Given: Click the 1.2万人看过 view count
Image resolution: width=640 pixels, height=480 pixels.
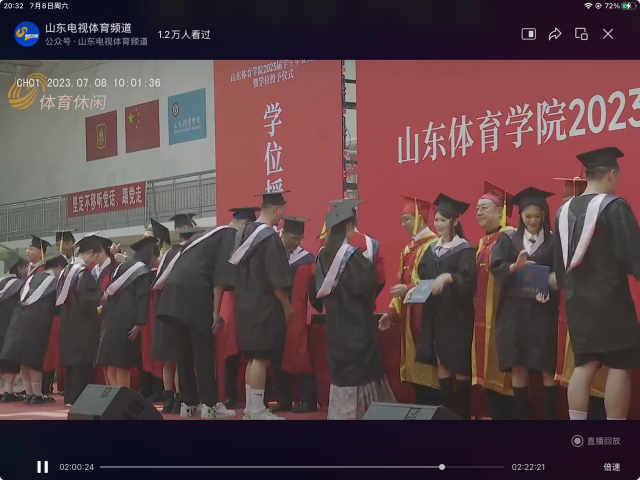Looking at the screenshot, I should coord(184,34).
